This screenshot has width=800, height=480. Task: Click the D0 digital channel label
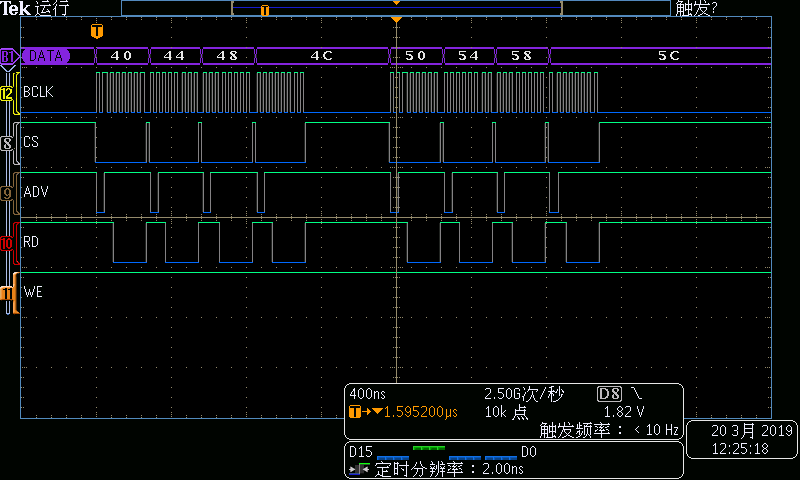tap(529, 452)
